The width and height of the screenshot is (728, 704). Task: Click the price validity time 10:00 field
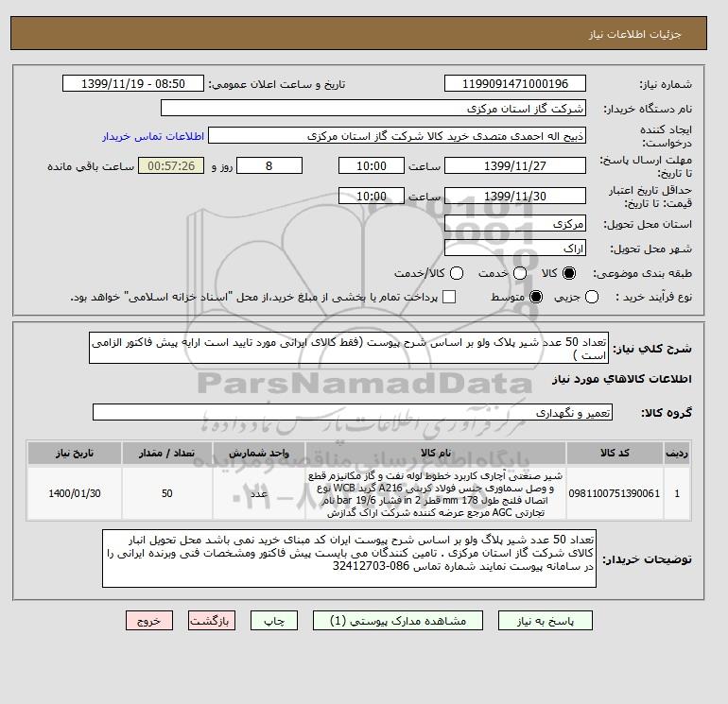point(372,196)
